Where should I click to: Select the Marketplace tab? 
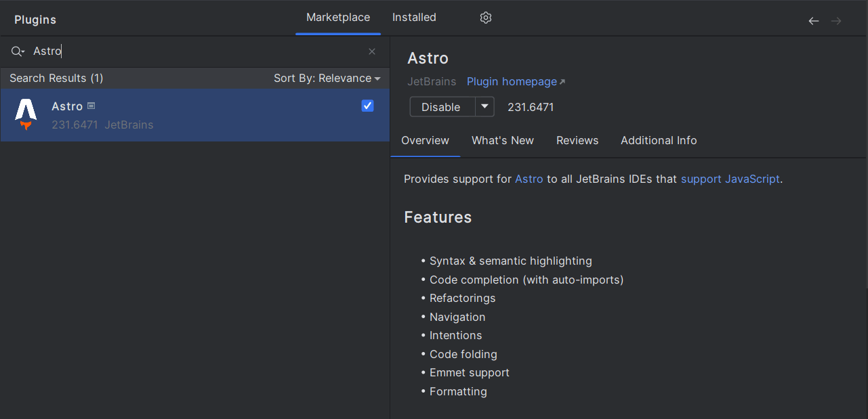(338, 18)
